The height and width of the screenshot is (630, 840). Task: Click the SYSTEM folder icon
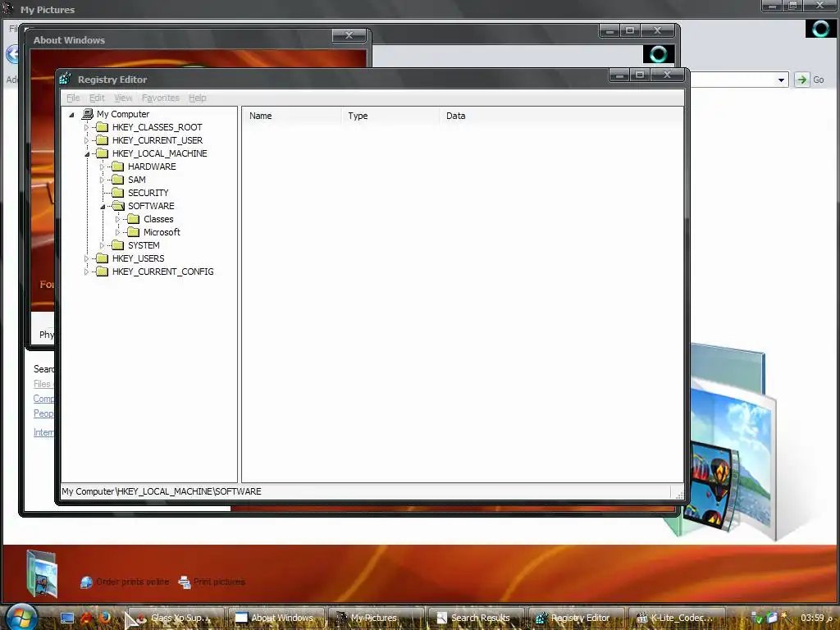click(117, 244)
